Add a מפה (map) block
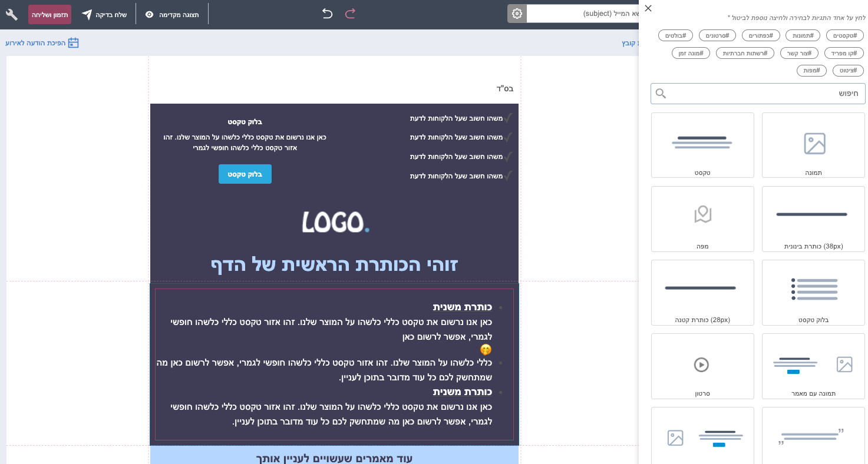 point(702,219)
